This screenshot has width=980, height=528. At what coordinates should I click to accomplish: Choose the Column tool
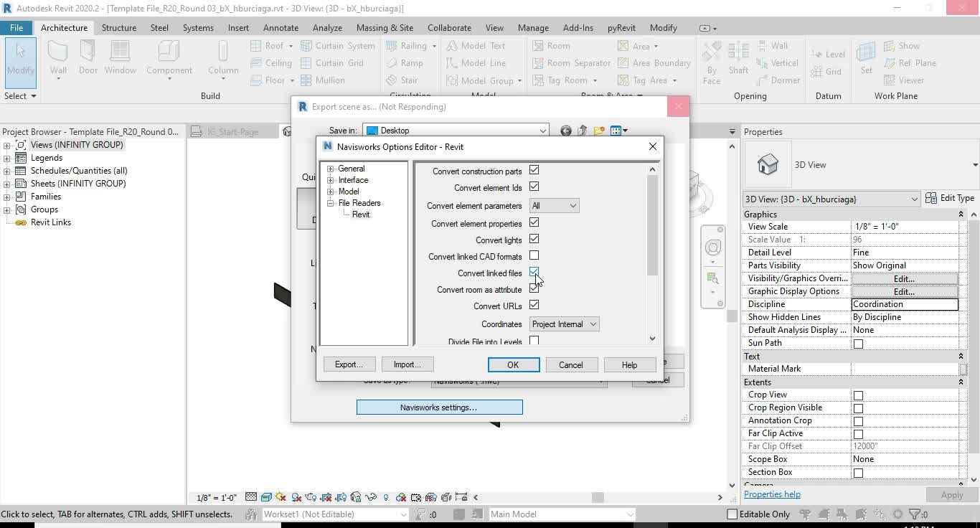click(223, 57)
